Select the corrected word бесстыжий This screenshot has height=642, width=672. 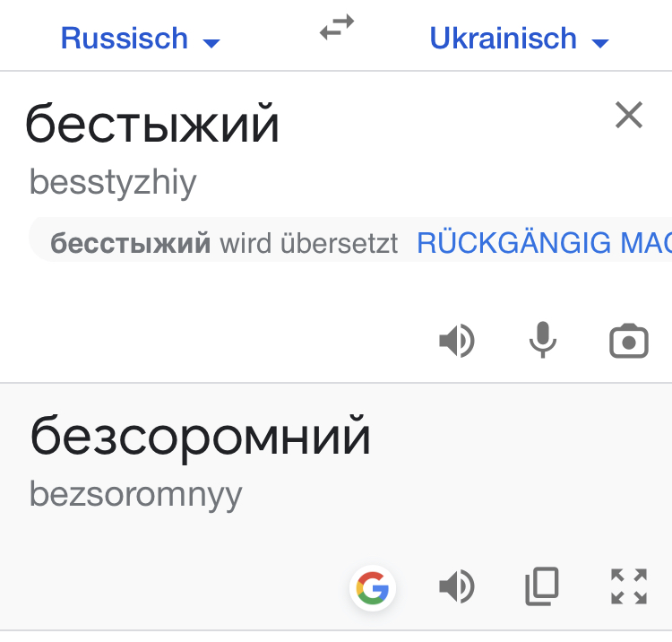(x=130, y=243)
